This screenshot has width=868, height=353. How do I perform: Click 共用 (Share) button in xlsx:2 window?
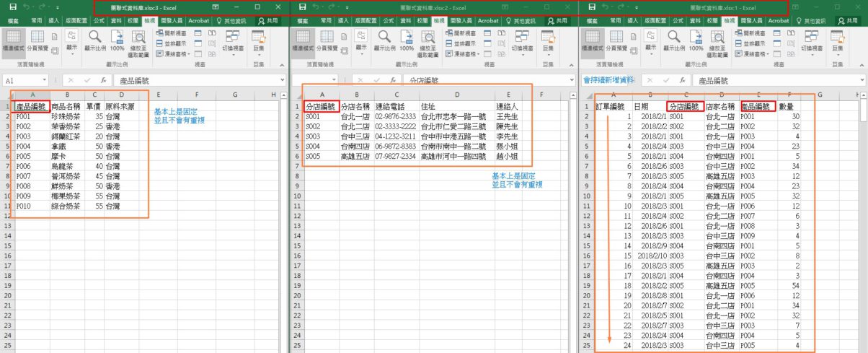point(557,21)
